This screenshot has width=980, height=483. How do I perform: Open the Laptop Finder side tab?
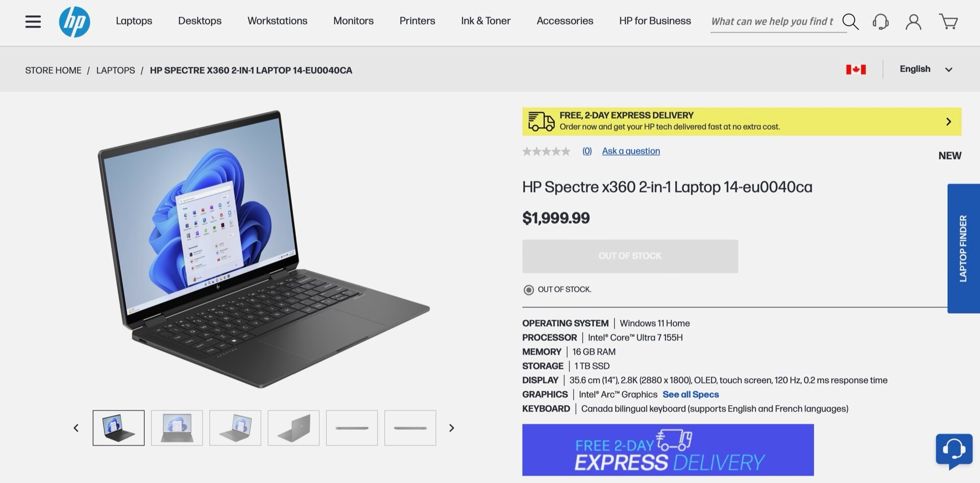(963, 248)
